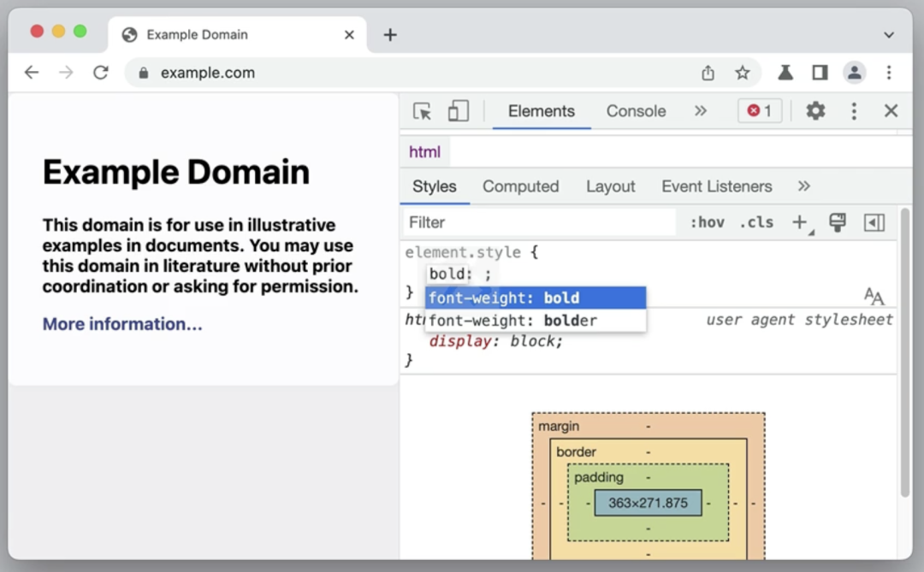The width and height of the screenshot is (924, 572).
Task: Click the error count badge showing 1
Action: pyautogui.click(x=760, y=111)
